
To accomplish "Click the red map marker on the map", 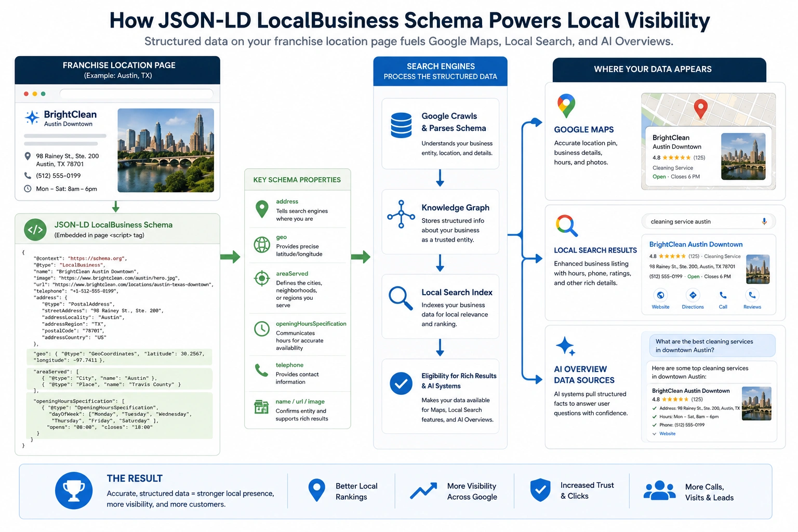I will 701,109.
